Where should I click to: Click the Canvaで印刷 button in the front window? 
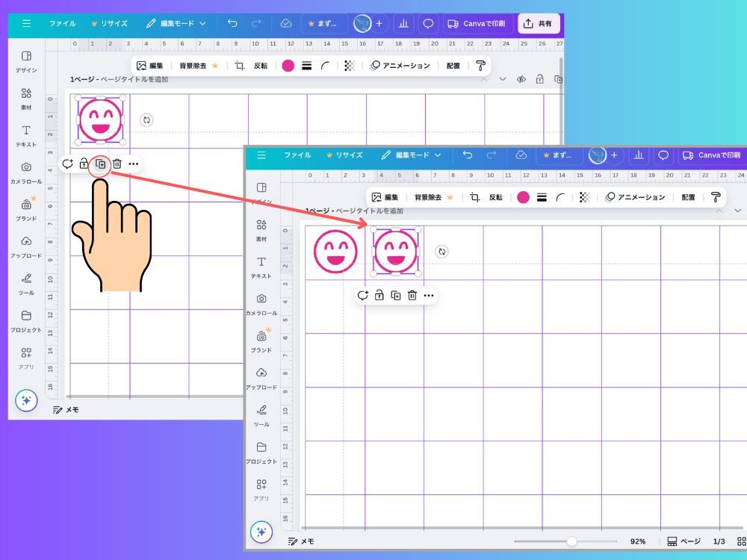(x=710, y=155)
